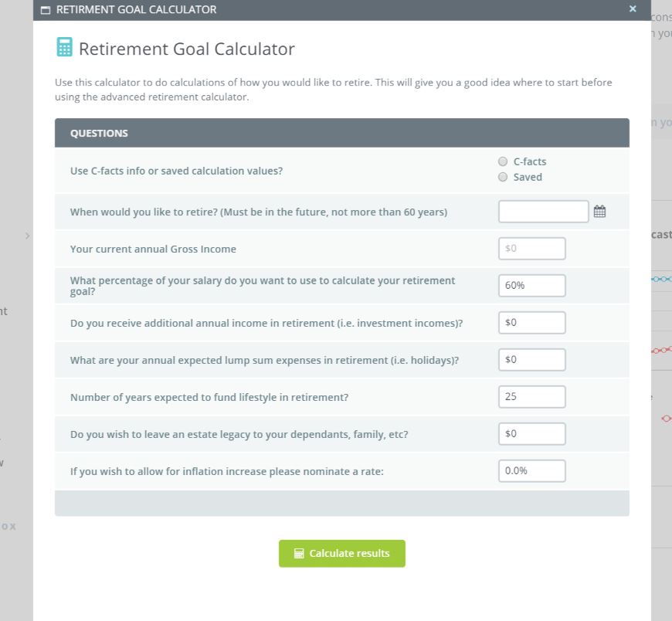Focus the retirement date input field
Screen dimensions: 672x621
pos(543,212)
